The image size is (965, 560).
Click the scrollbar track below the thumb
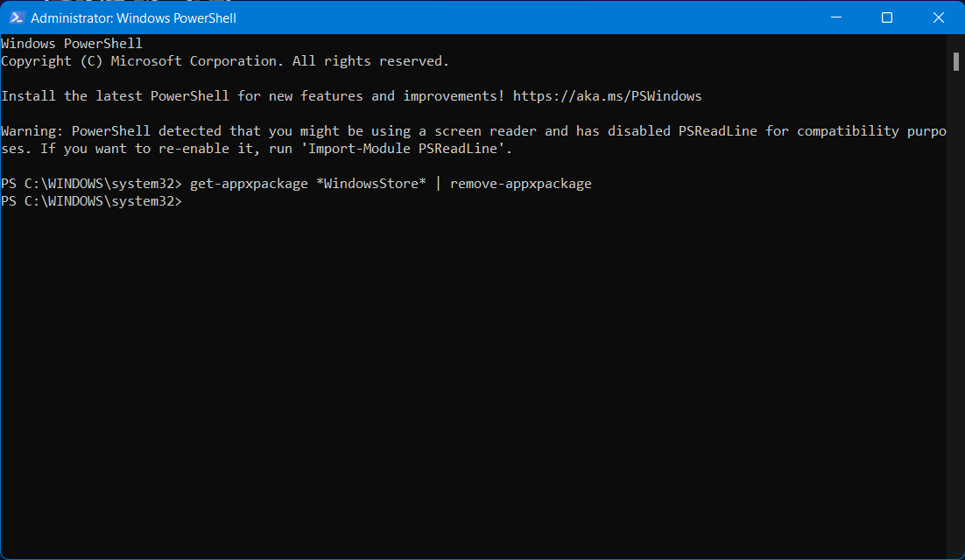point(955,313)
